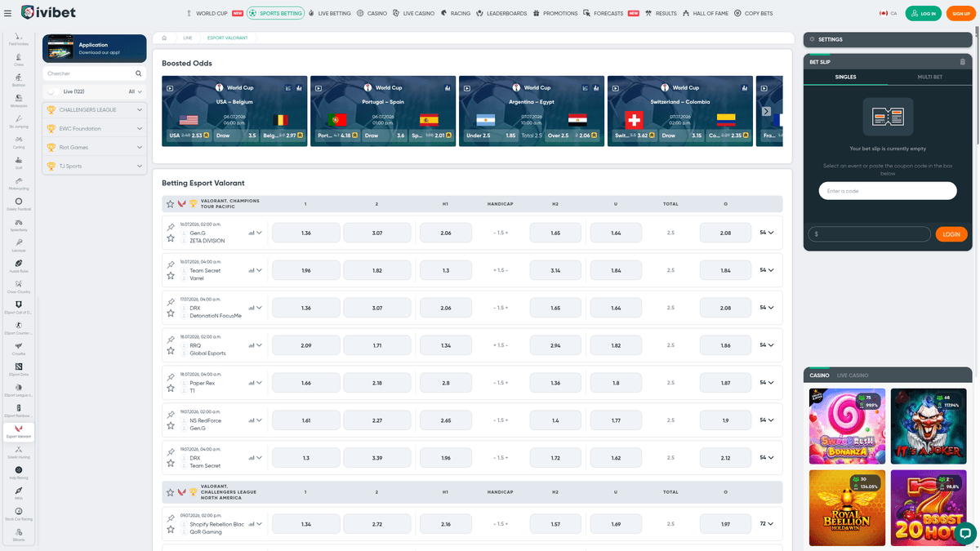Favorite the Challengers League North America league
The height and width of the screenshot is (551, 980).
170,492
